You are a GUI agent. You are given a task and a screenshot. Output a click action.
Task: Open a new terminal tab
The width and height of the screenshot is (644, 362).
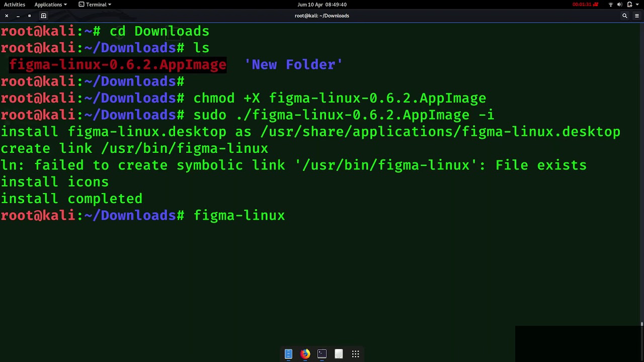point(43,16)
